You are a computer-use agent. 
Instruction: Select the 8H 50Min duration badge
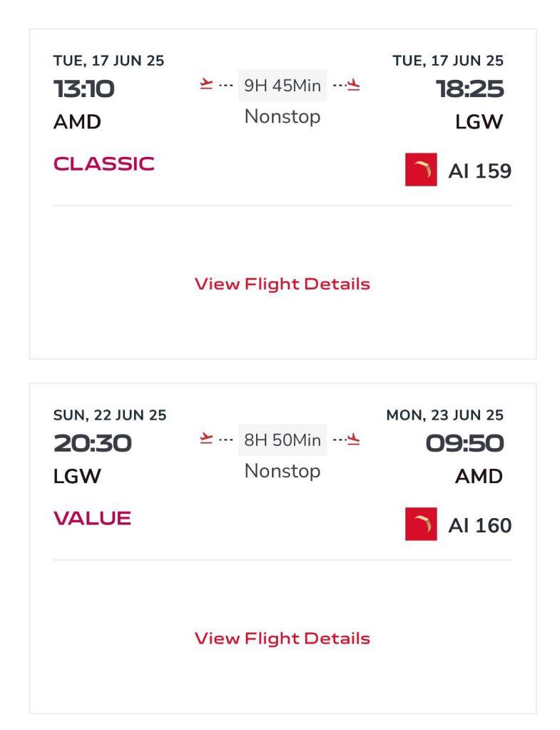(x=282, y=440)
